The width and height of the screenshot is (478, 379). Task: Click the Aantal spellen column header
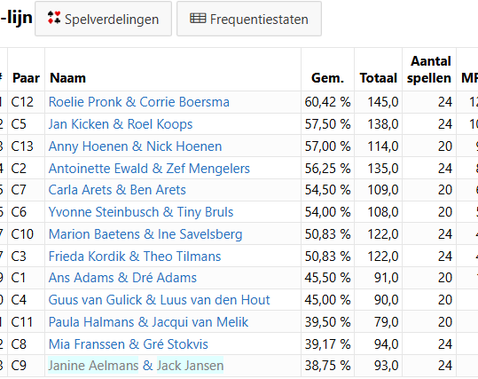tap(429, 70)
